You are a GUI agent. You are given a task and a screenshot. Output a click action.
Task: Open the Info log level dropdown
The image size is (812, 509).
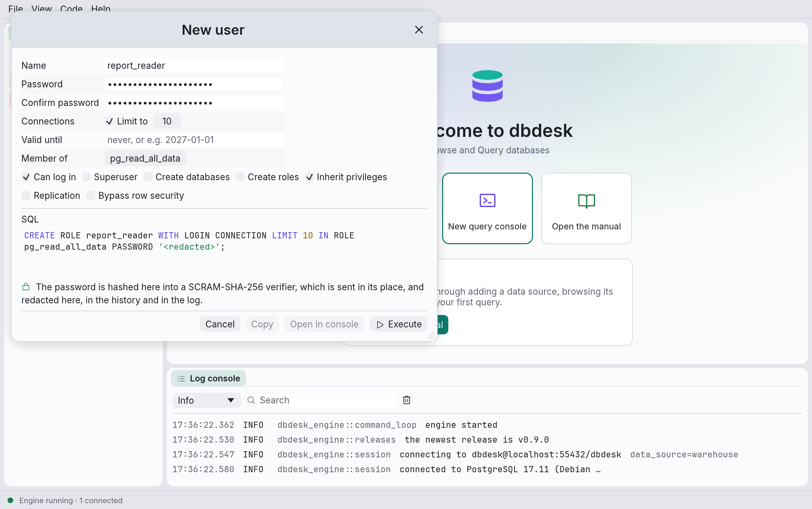pos(206,400)
